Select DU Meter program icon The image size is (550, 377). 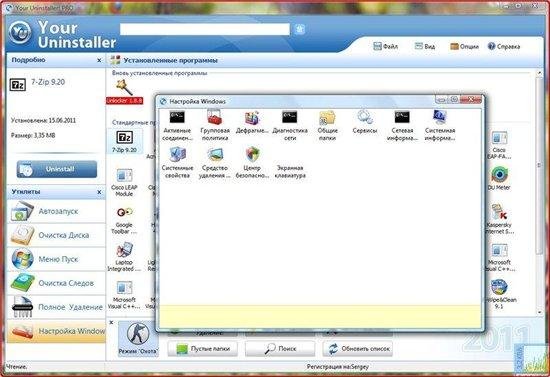point(499,179)
